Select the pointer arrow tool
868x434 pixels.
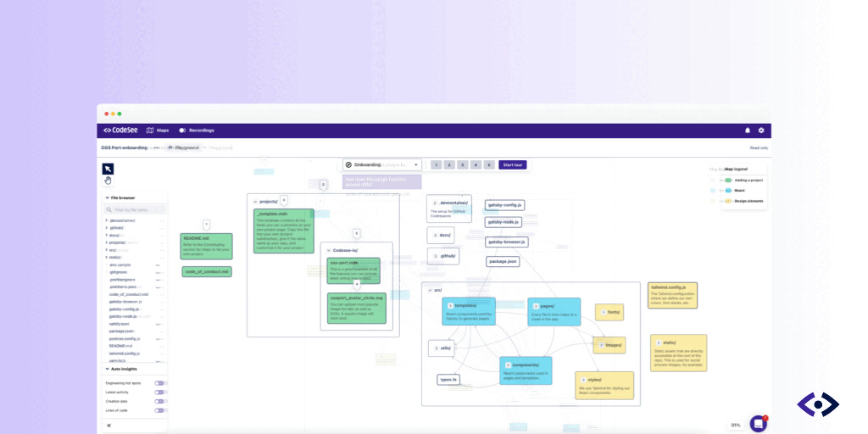pos(108,169)
